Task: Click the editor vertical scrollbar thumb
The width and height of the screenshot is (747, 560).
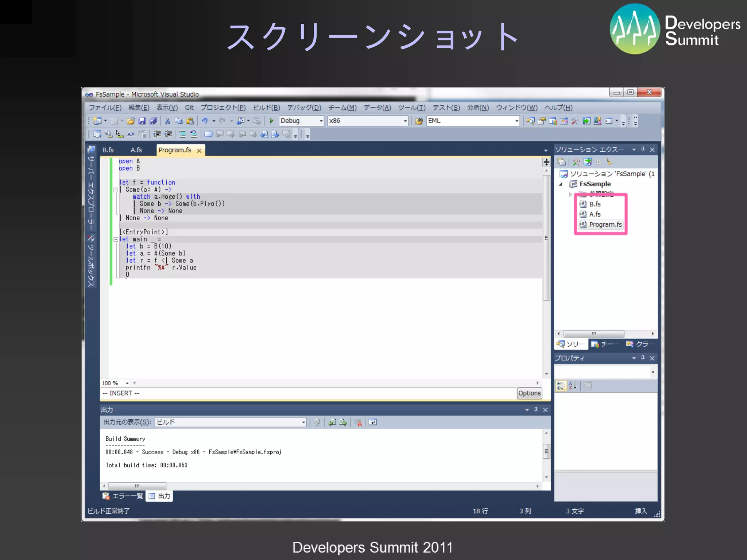Action: (546, 237)
